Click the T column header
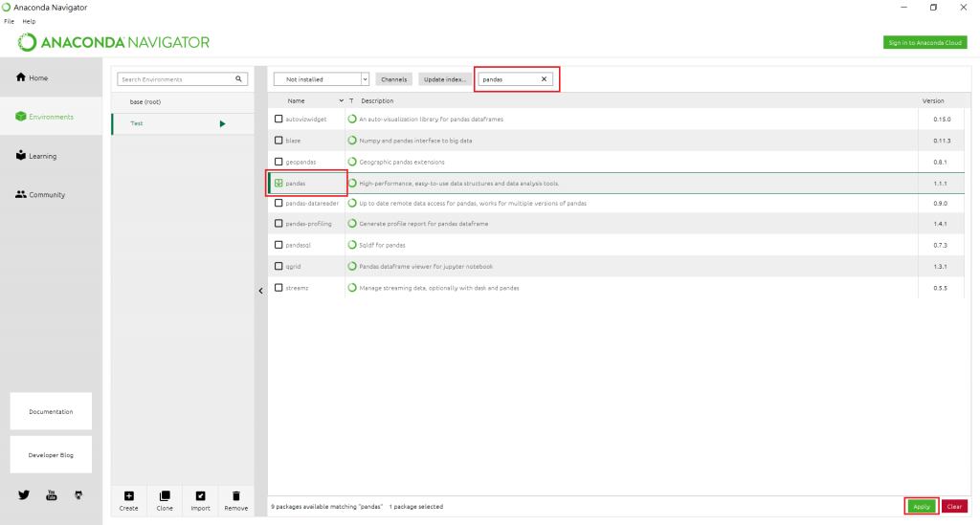The image size is (980, 525). pos(351,100)
